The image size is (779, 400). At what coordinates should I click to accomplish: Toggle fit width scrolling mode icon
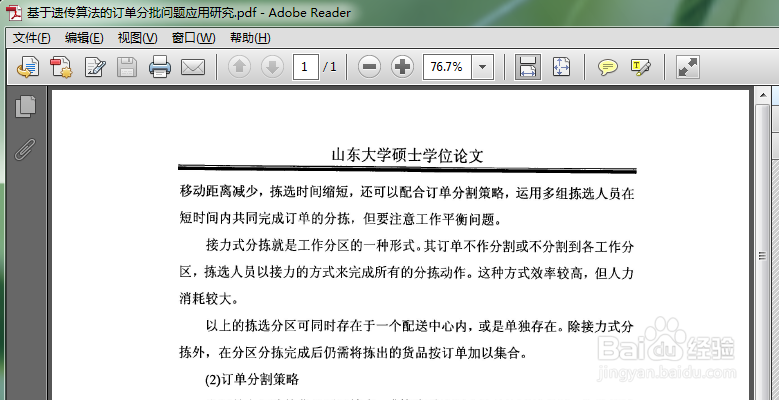pos(527,67)
